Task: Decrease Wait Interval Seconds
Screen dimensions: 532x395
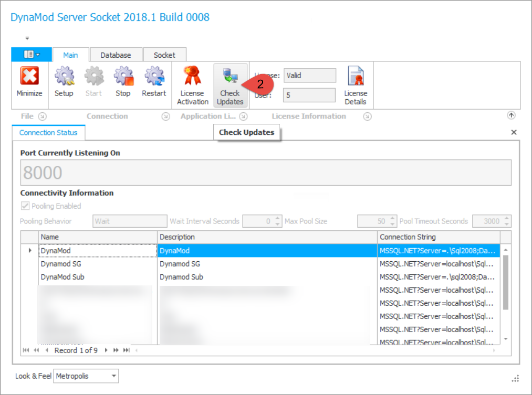Action: (x=277, y=225)
